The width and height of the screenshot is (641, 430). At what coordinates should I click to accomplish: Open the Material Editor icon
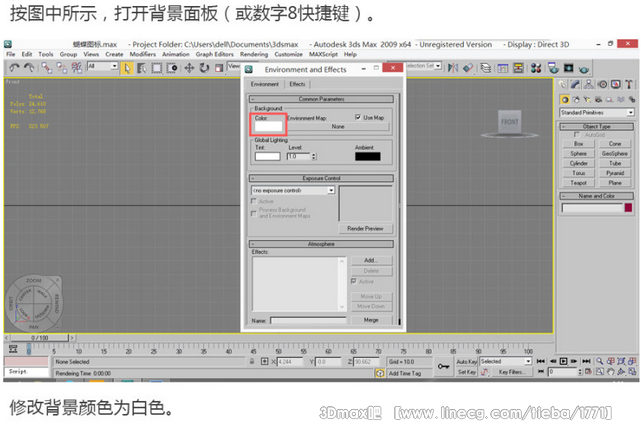(536, 68)
